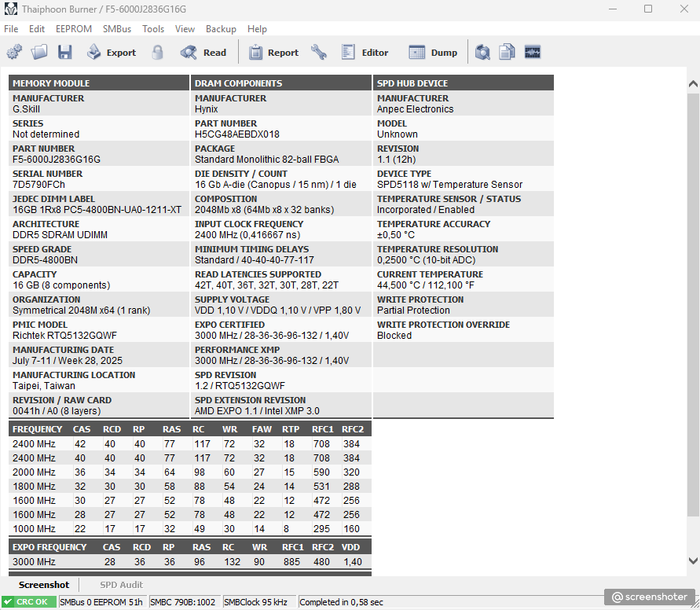Screen dimensions: 700x610
Task: Click the 1000 MHz frequency row
Action: [190, 529]
